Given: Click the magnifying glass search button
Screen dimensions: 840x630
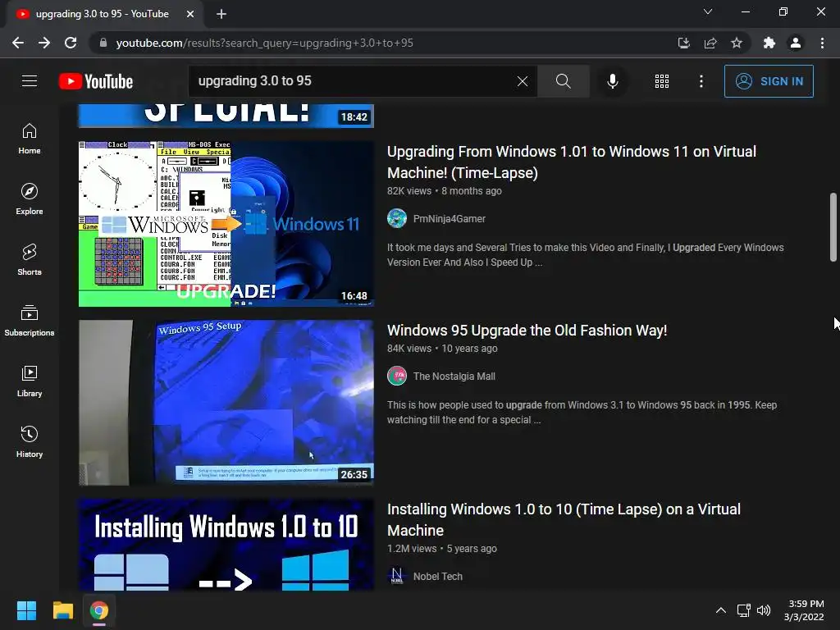Looking at the screenshot, I should 563,81.
